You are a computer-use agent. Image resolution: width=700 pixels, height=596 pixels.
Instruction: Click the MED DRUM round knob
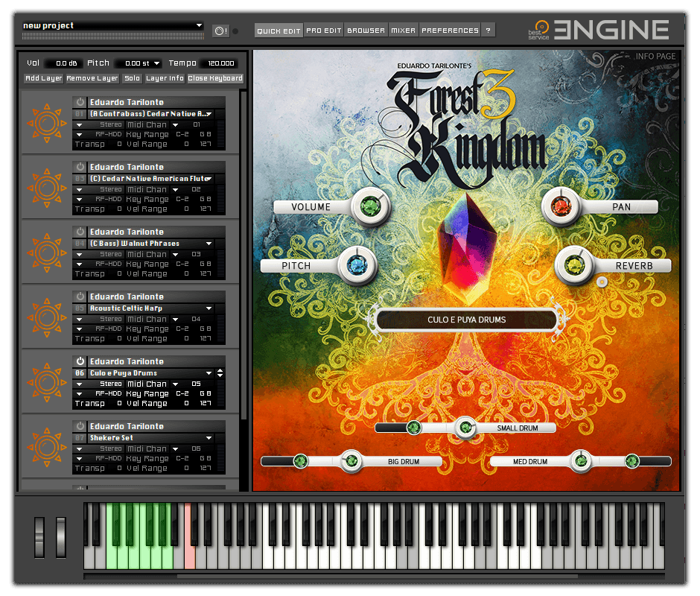pos(581,460)
